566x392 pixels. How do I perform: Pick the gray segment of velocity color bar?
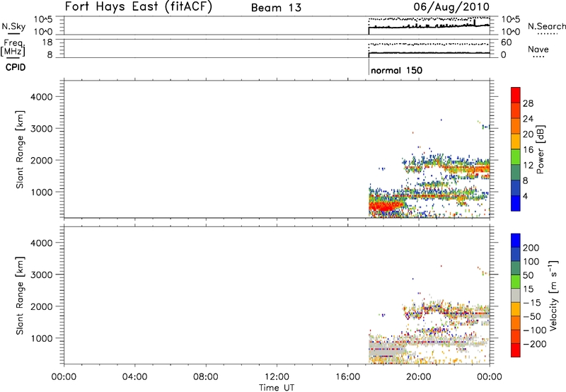[516, 295]
